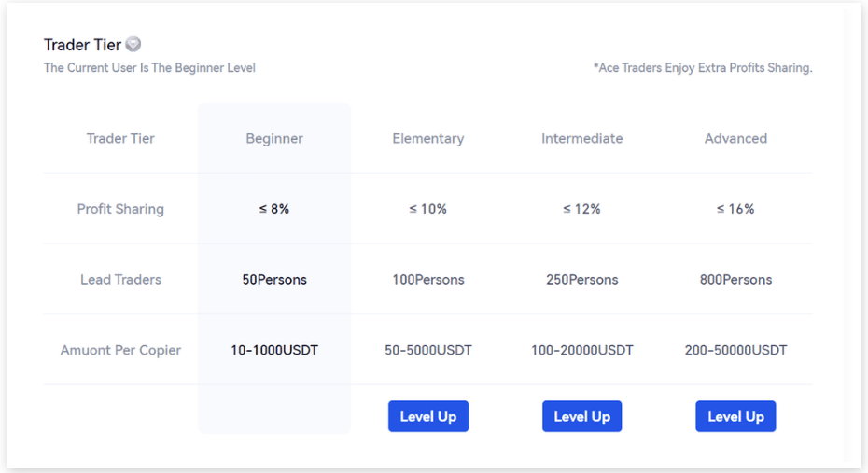Click the diamond badge beside Trader Tier
Image resolution: width=868 pixels, height=473 pixels.
pyautogui.click(x=133, y=44)
